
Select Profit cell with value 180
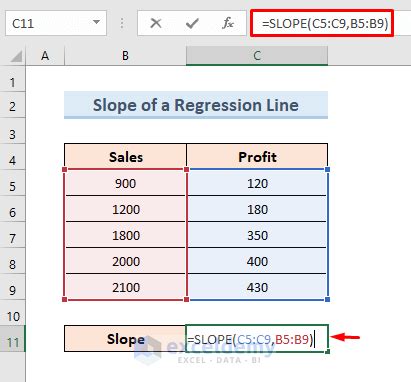coord(257,209)
